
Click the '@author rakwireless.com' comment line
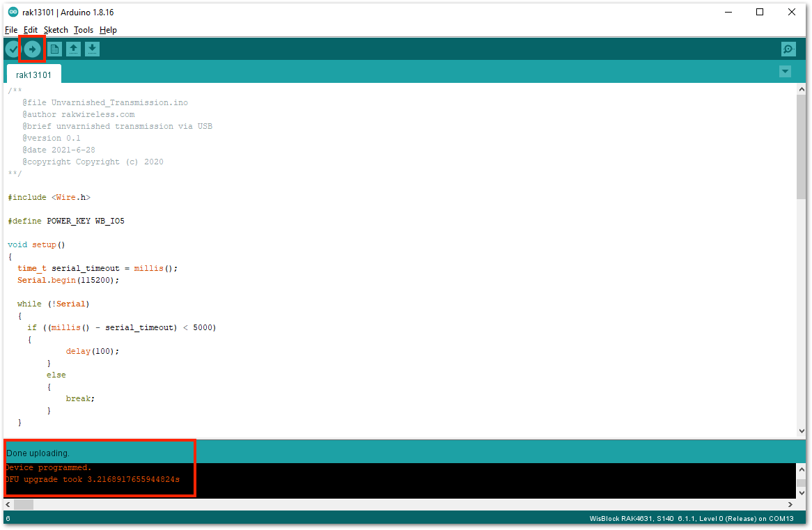78,114
